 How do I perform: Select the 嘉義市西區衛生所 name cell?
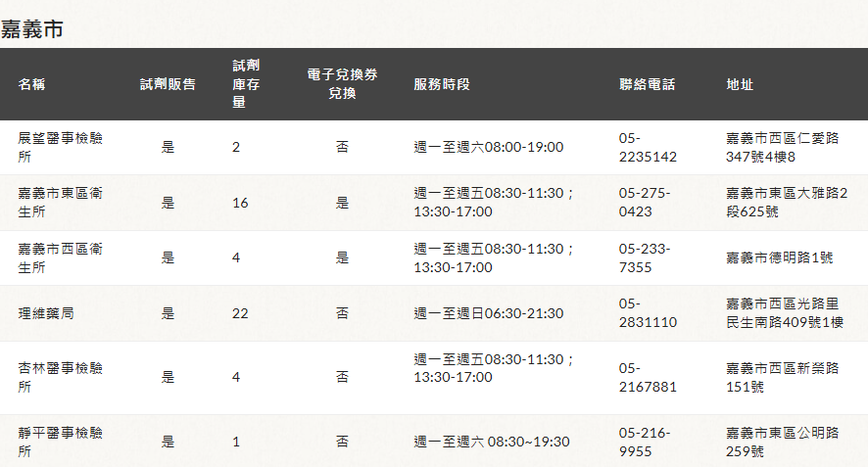61,257
